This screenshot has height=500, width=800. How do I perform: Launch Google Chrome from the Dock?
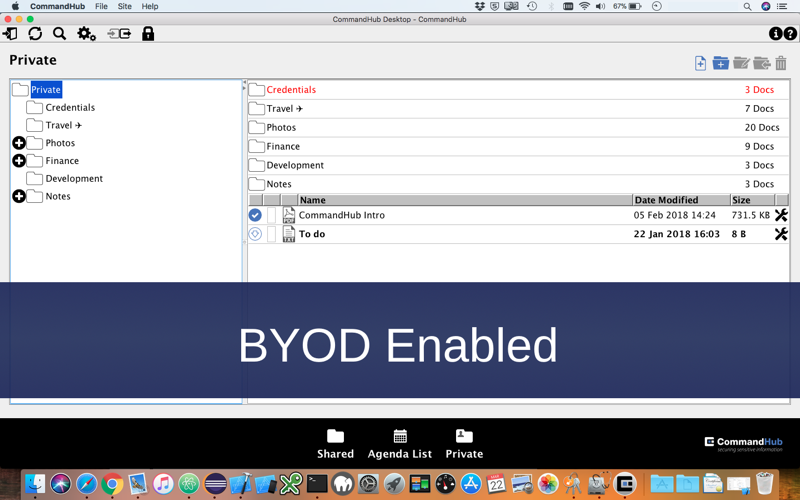(x=112, y=484)
